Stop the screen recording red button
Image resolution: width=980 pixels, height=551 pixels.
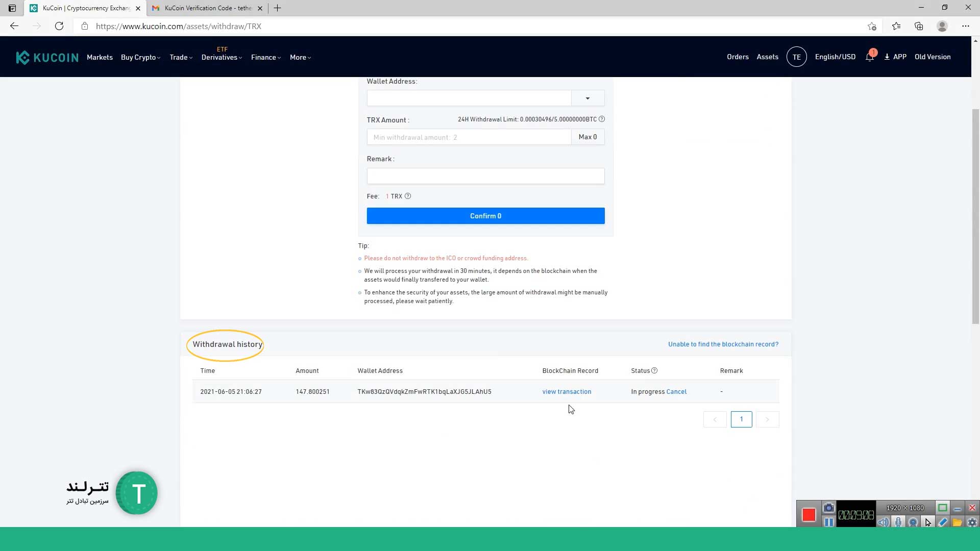coord(809,515)
